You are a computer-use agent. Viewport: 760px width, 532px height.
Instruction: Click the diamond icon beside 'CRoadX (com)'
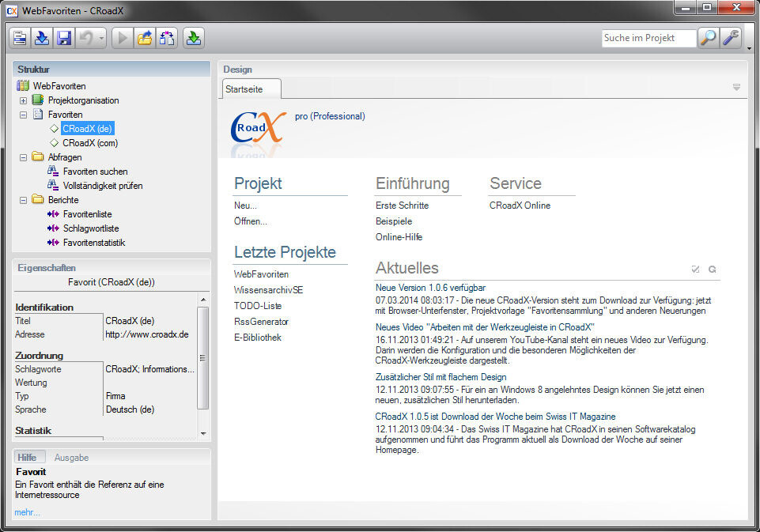pos(55,143)
